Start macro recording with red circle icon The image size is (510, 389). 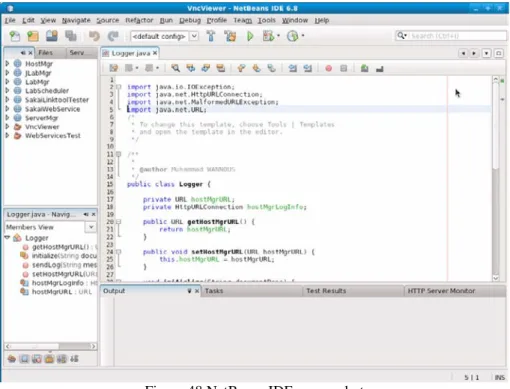pos(329,68)
